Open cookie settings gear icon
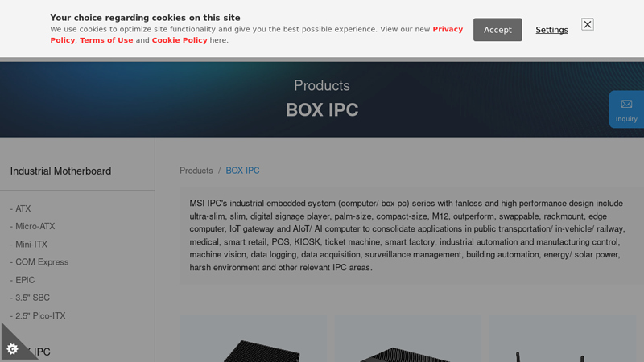 pos(12,348)
